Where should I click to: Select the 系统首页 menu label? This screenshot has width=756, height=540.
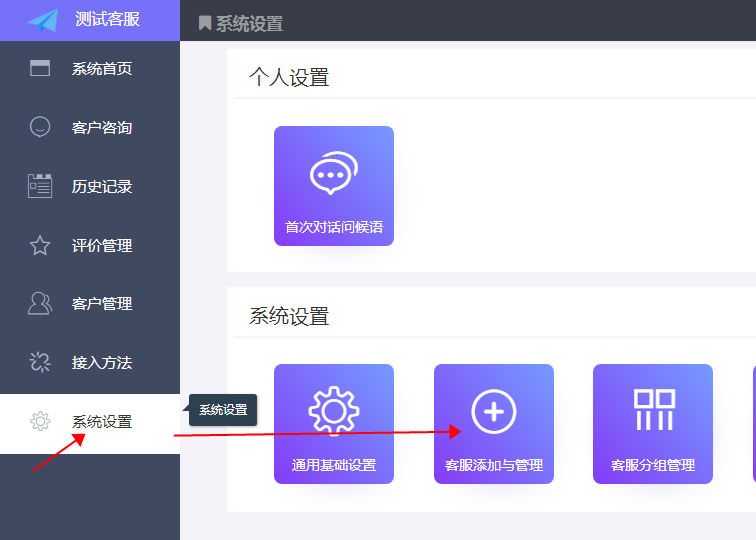(x=102, y=69)
